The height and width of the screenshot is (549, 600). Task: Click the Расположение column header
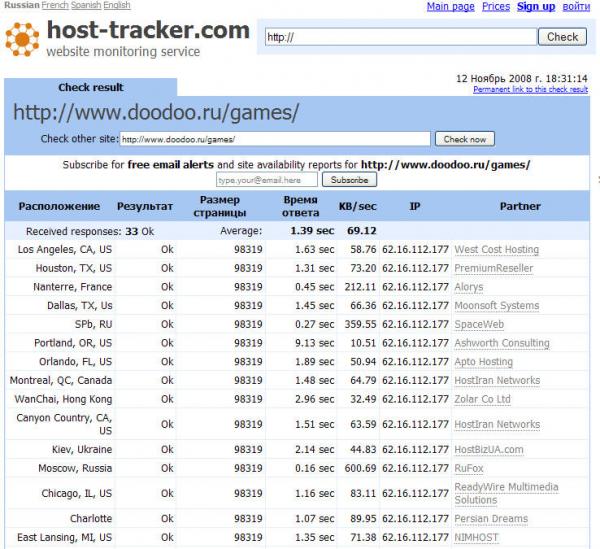(59, 206)
